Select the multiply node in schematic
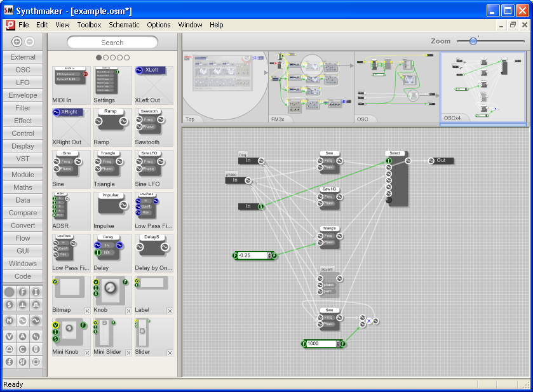The image size is (533, 392). click(369, 321)
